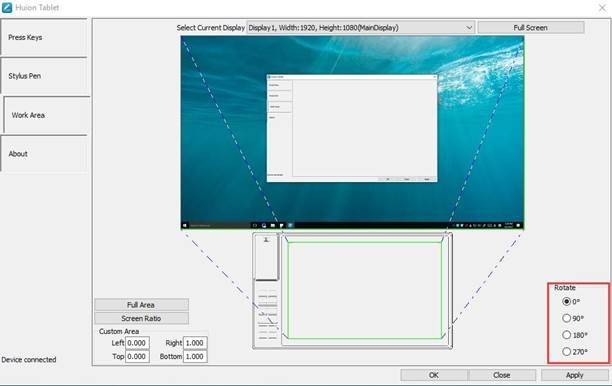Select the 270° rotation option

point(566,352)
